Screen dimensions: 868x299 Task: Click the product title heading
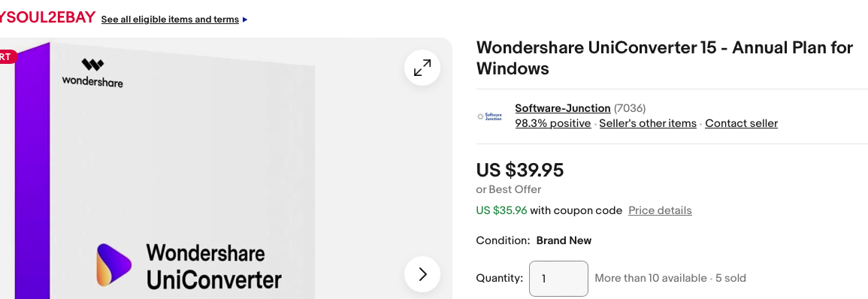(x=664, y=58)
